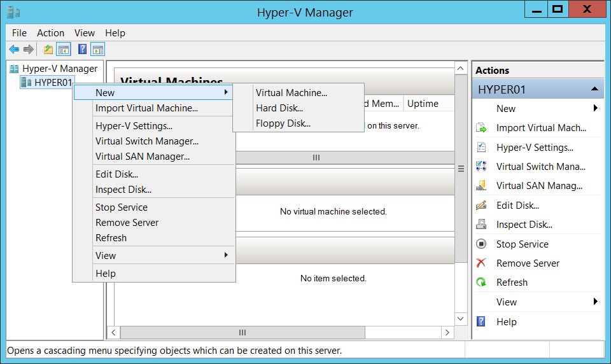
Task: Select Hard Disk... in the New submenu
Action: tap(279, 108)
